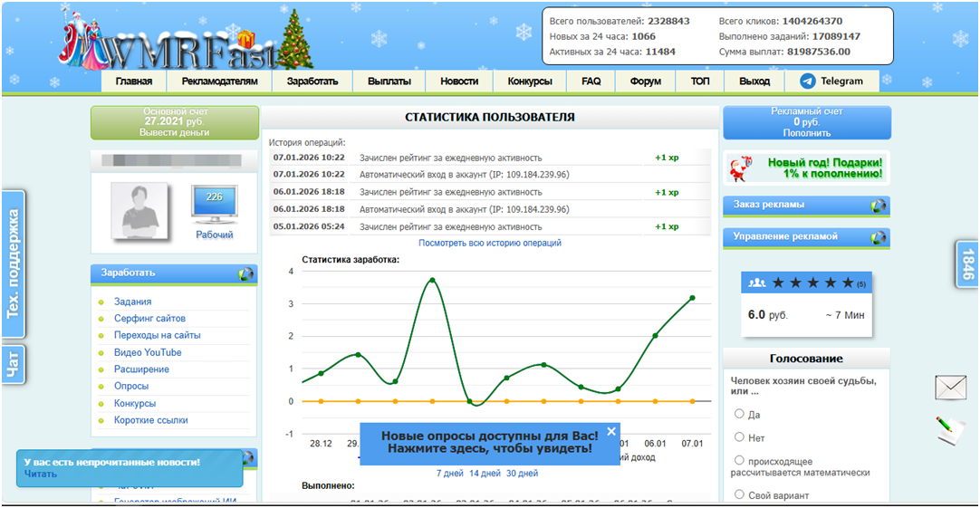Click the monitor rating icon showing 226

(215, 205)
